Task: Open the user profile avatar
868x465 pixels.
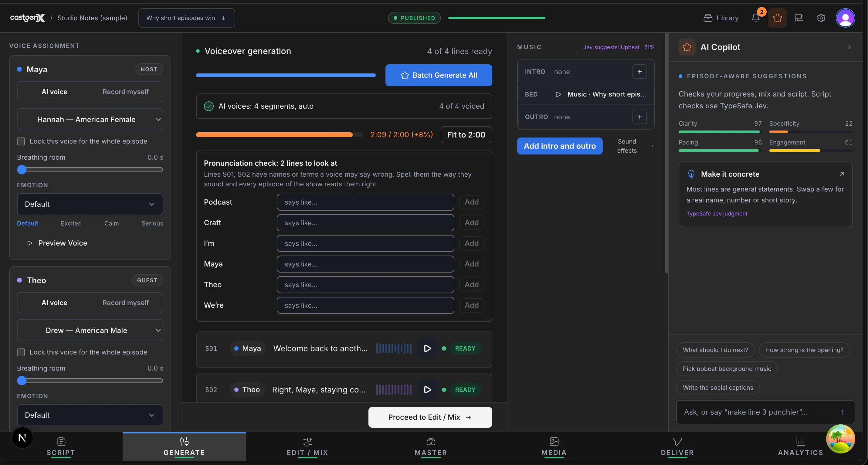Action: coord(846,18)
